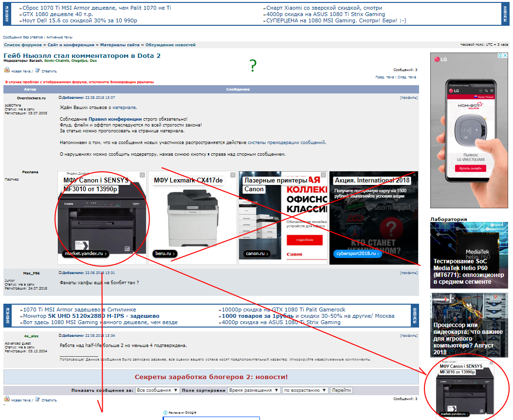Screen dimensions: 513x420
Task: Click 'подробнее' red button in Canon ad
Action: 305,240
